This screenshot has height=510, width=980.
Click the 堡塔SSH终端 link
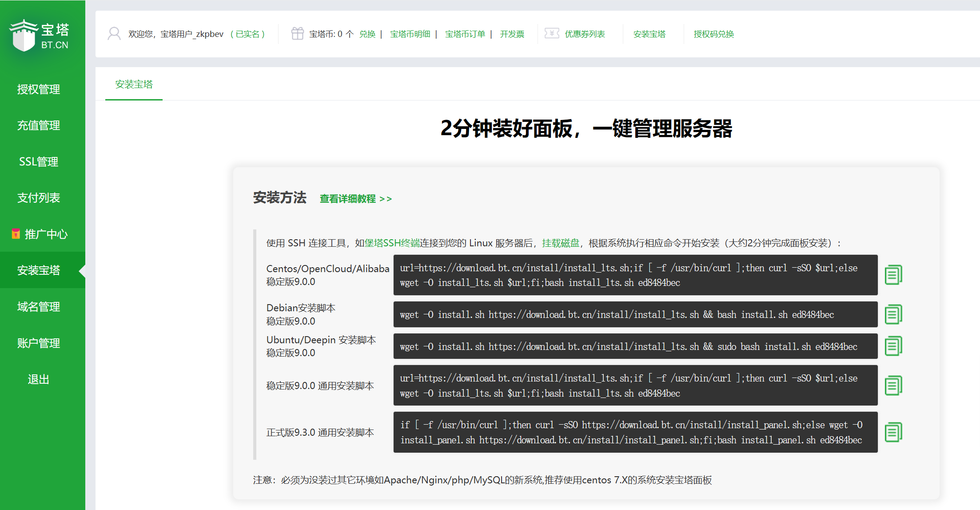(392, 243)
